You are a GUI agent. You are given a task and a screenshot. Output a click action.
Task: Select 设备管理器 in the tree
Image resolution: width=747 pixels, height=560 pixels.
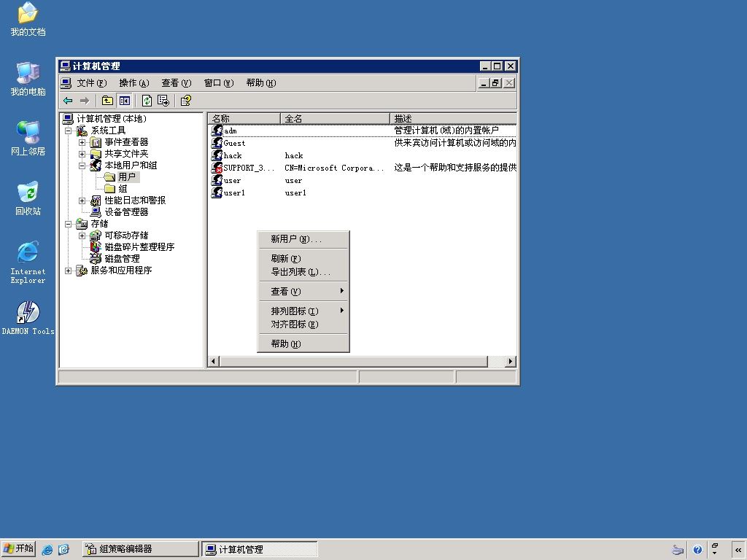(x=120, y=212)
